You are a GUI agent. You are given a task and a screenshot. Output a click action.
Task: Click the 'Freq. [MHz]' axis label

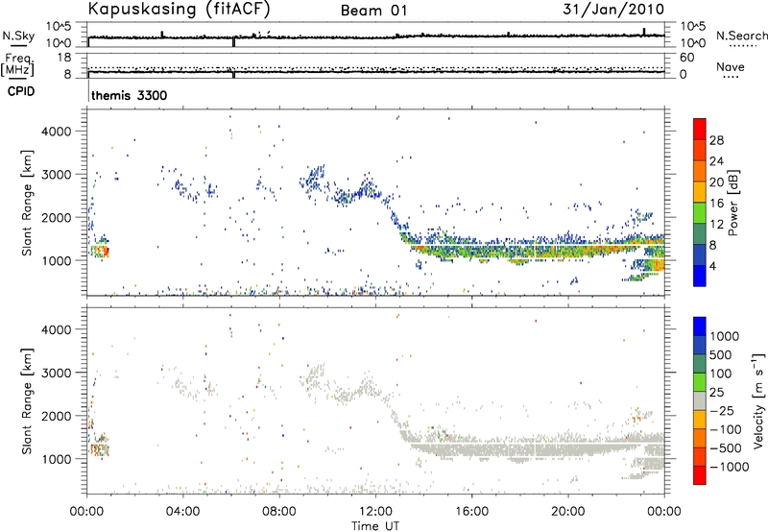pyautogui.click(x=18, y=65)
